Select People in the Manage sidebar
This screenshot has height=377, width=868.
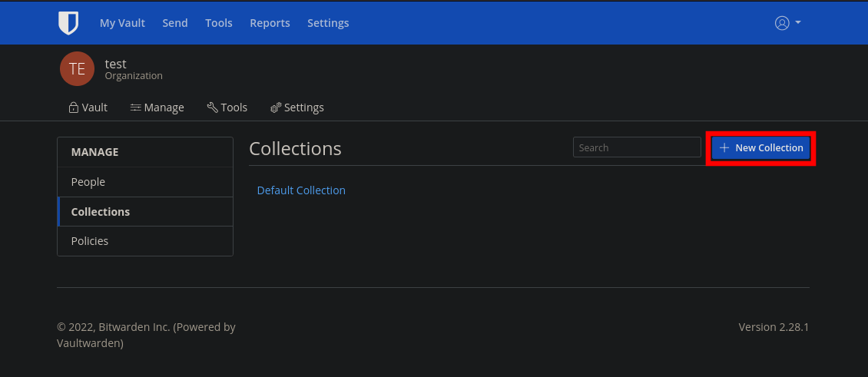[145, 181]
